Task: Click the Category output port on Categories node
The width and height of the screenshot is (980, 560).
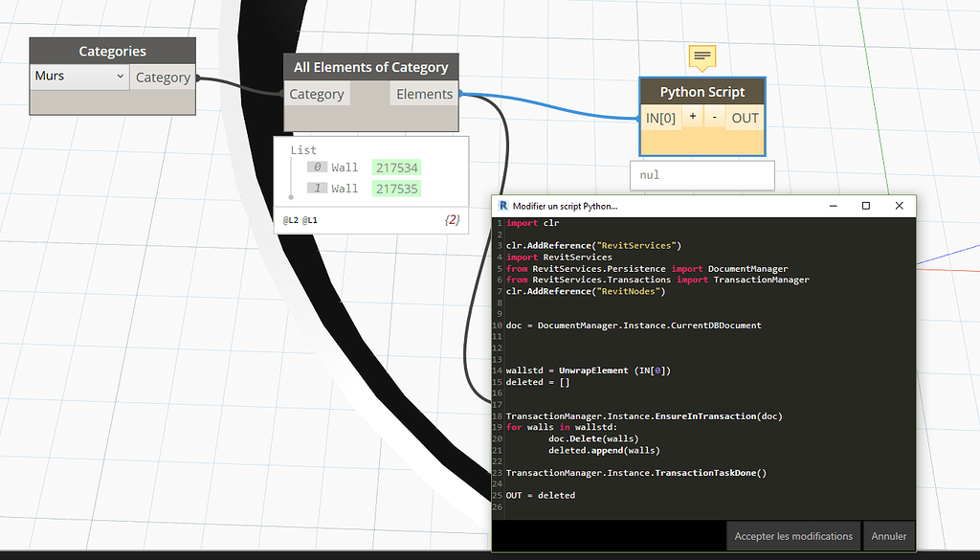Action: [x=163, y=77]
